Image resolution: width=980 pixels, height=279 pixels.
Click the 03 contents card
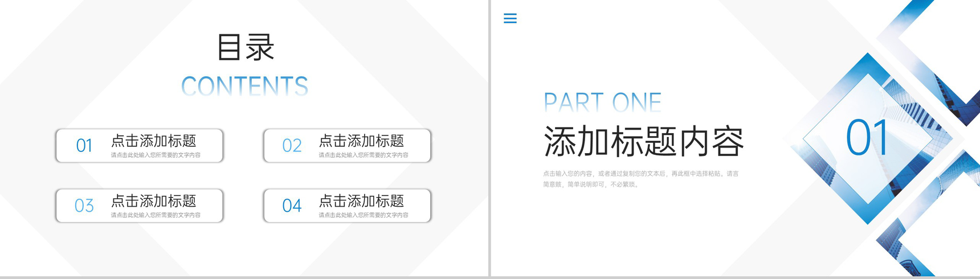click(x=140, y=206)
